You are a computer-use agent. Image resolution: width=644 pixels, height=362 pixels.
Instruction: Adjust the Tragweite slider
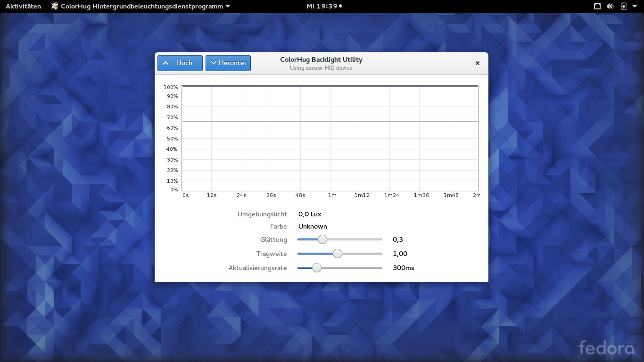click(x=340, y=254)
